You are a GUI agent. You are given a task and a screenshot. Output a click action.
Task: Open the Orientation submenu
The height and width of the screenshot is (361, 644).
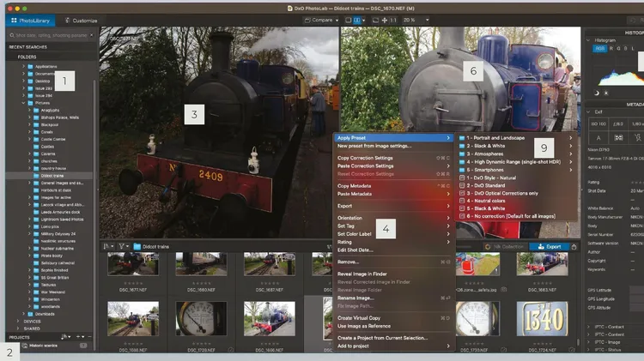pos(394,218)
